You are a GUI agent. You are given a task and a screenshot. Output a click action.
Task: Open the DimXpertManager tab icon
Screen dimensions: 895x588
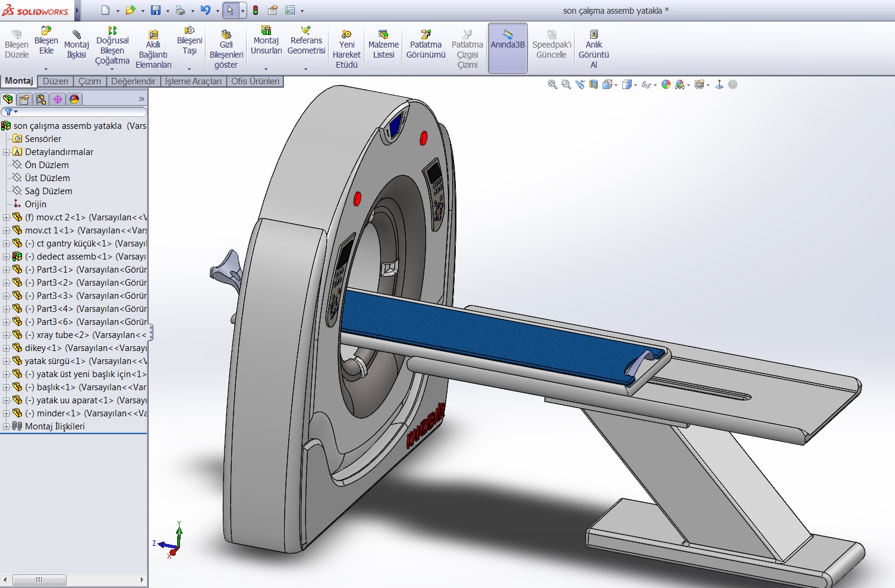(x=58, y=99)
